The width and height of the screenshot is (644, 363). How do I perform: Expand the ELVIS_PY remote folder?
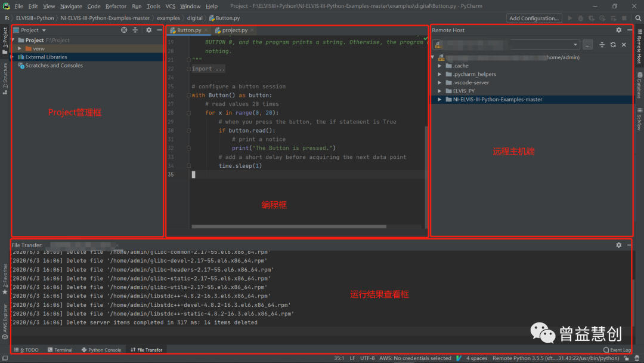440,91
